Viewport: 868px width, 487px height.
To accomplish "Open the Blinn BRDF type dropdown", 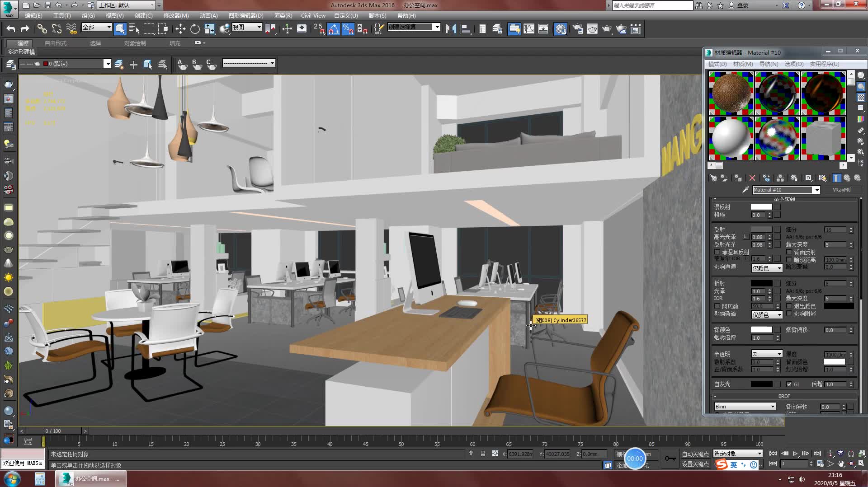I will click(x=745, y=407).
